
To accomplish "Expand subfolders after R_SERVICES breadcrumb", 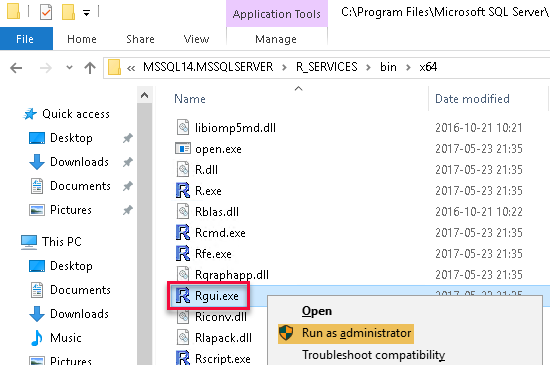I will [x=368, y=67].
